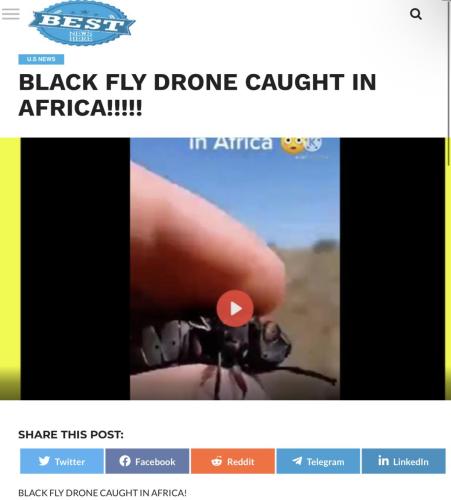Share post via Twitter button

(x=62, y=461)
